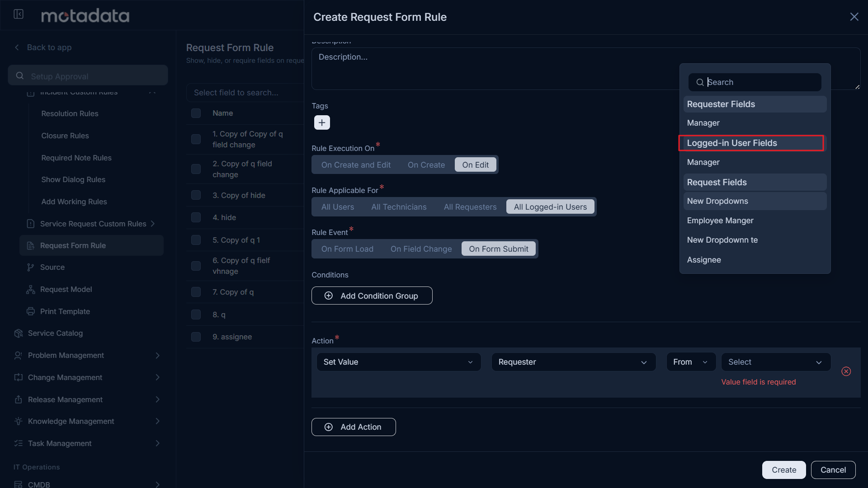Open Resolution Rules in the sidebar

click(70, 113)
